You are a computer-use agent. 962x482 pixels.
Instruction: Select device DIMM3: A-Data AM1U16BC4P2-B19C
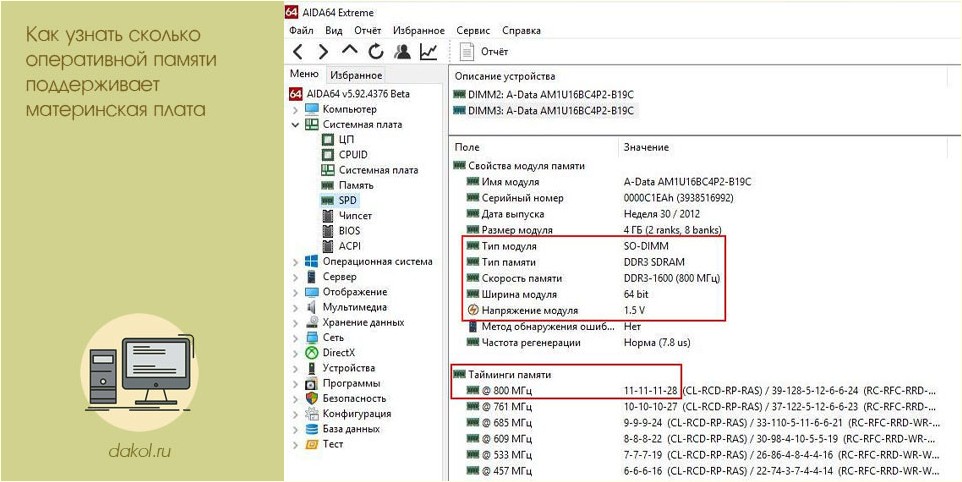click(543, 111)
